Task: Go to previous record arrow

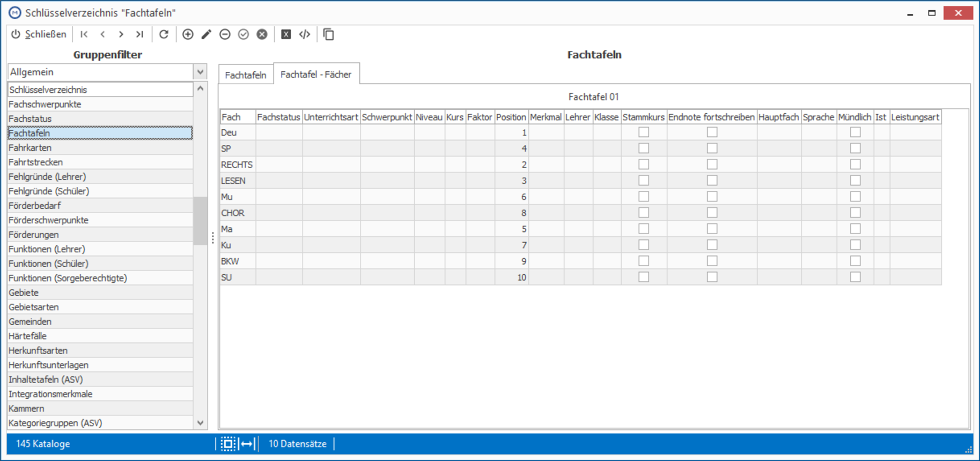Action: tap(102, 34)
